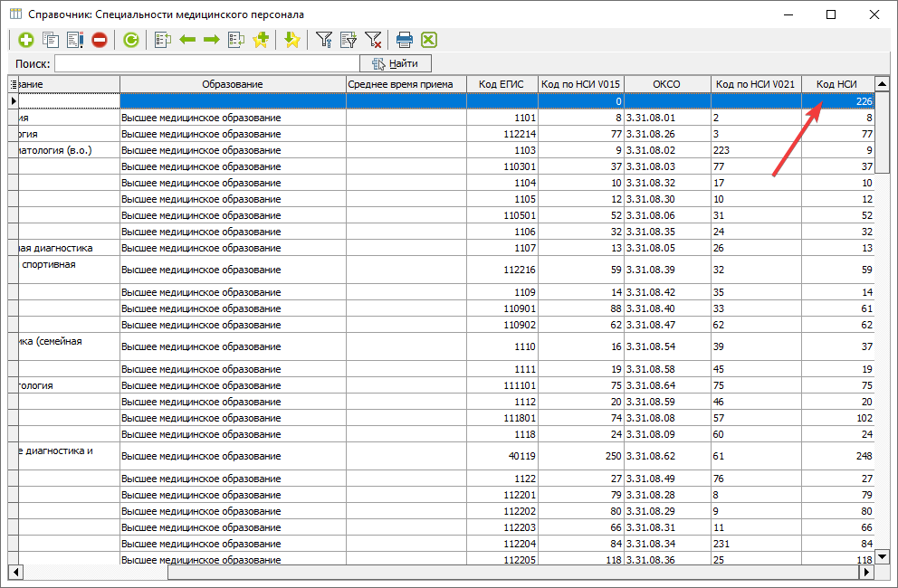Click the horizontal scrollbar right arrow
Viewport: 898px width, 588px height.
click(x=866, y=572)
